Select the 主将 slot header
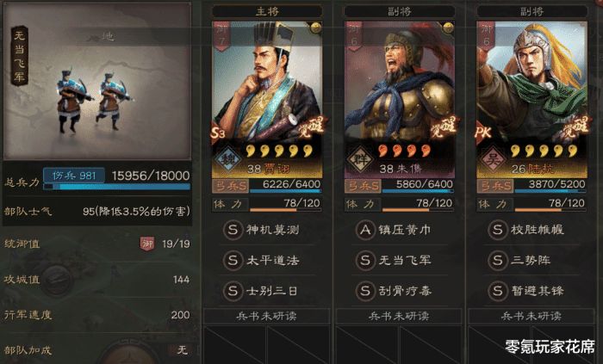This screenshot has width=603, height=364. (267, 11)
